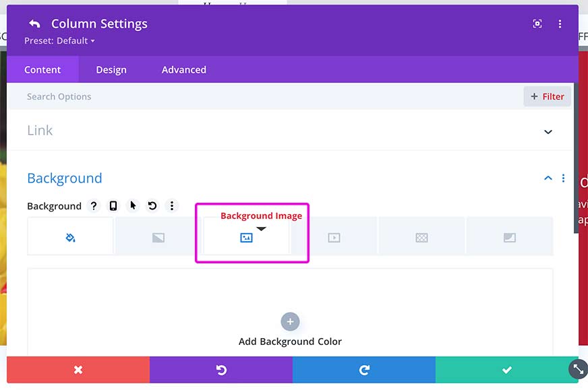This screenshot has height=390, width=588.
Task: Open Background field three-dot menu
Action: pos(172,205)
